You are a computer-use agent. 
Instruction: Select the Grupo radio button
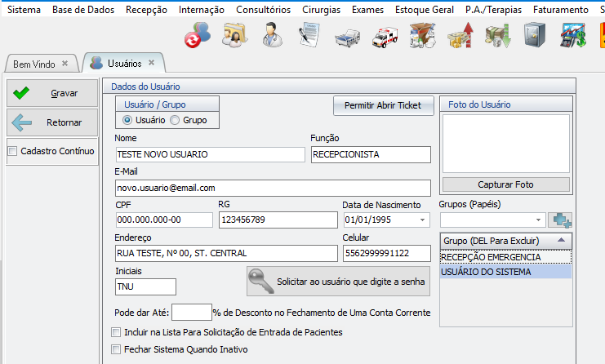[x=173, y=120]
